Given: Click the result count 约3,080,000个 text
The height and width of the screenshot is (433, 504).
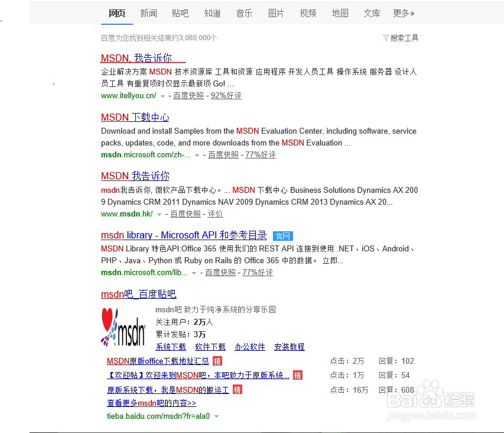Looking at the screenshot, I should pos(194,38).
